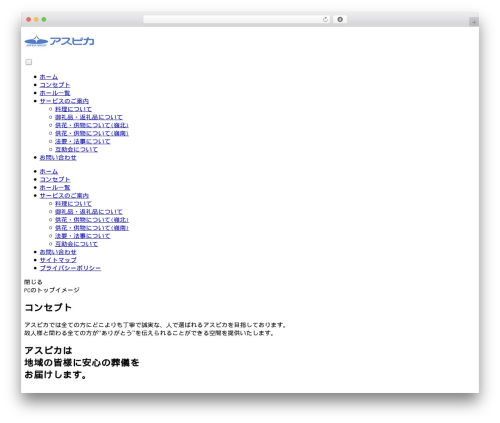Open サービスのご案内 in the menu listing サイトマップ
This screenshot has width=500, height=423.
tap(64, 196)
